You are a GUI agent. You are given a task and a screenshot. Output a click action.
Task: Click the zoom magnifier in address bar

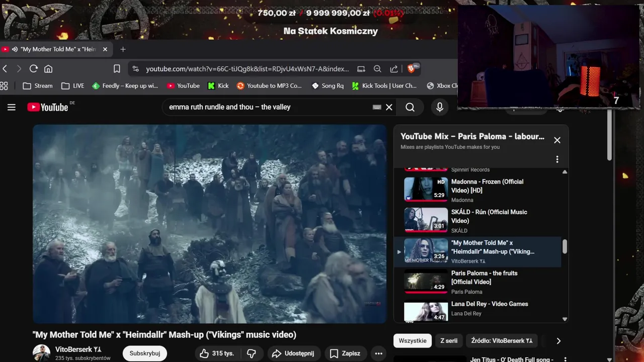377,69
